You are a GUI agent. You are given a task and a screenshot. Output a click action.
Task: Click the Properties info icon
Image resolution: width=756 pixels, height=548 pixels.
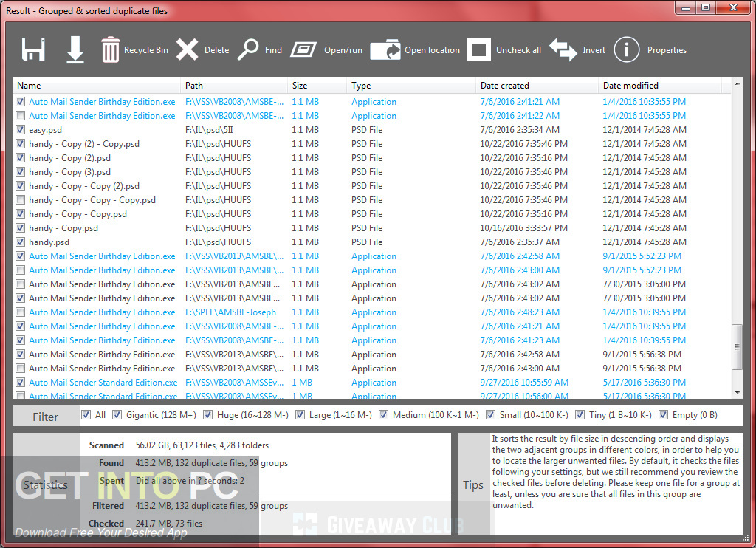click(626, 49)
